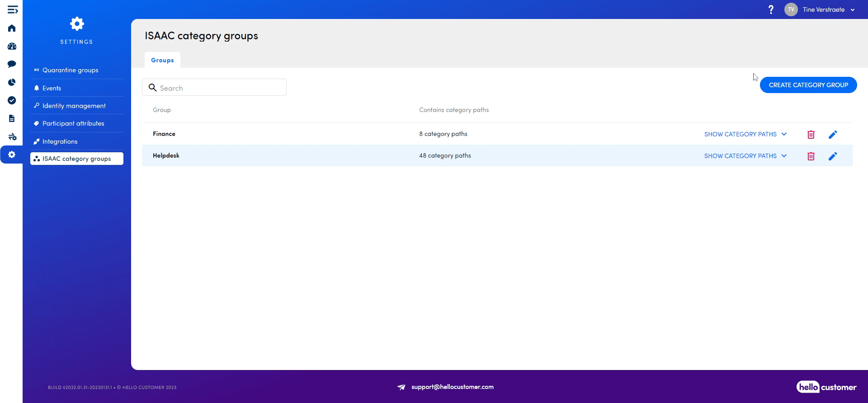The image size is (868, 403).
Task: Click the checkmark circle icon in rail
Action: coord(12,100)
